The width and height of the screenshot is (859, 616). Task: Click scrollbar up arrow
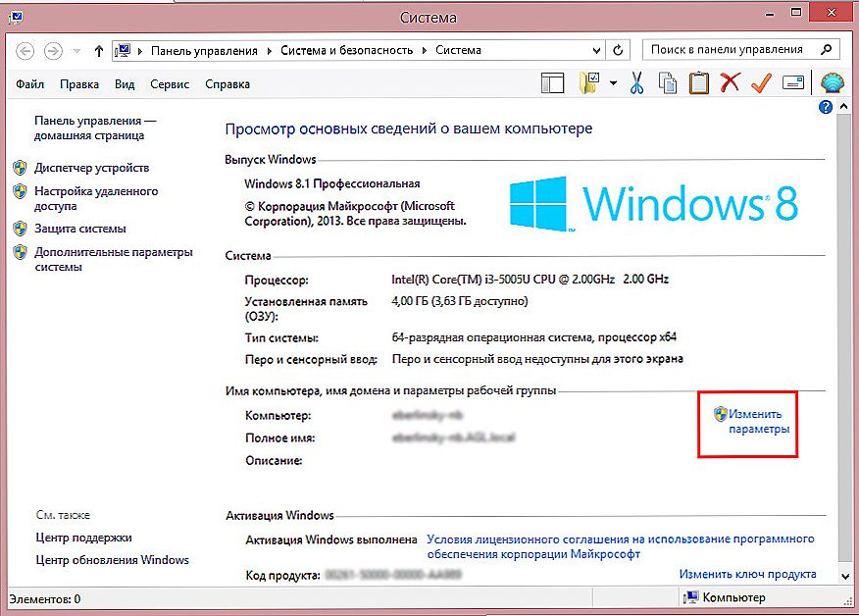coord(844,107)
